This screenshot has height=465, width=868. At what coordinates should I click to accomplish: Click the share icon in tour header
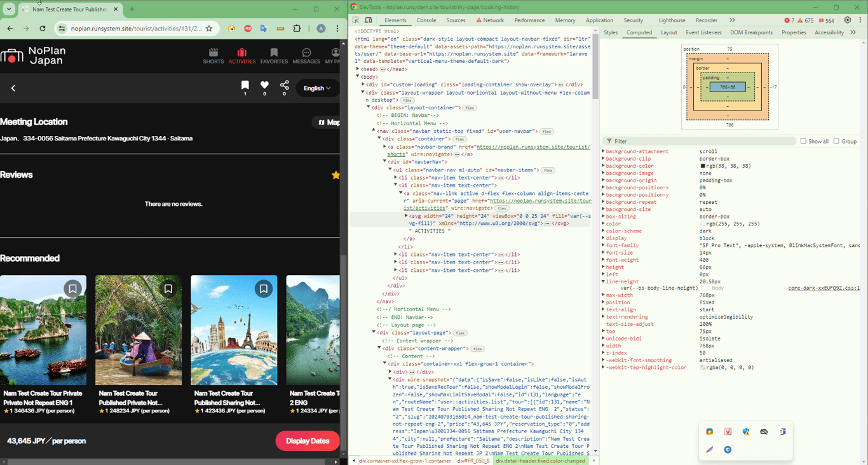[284, 85]
